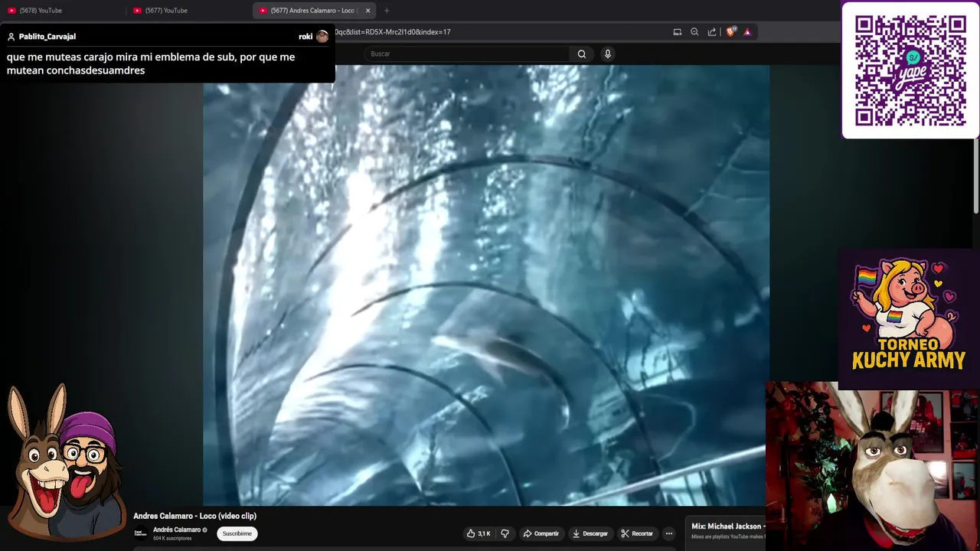Open more actions three-dot menu below video
This screenshot has height=551, width=980.
[x=668, y=533]
